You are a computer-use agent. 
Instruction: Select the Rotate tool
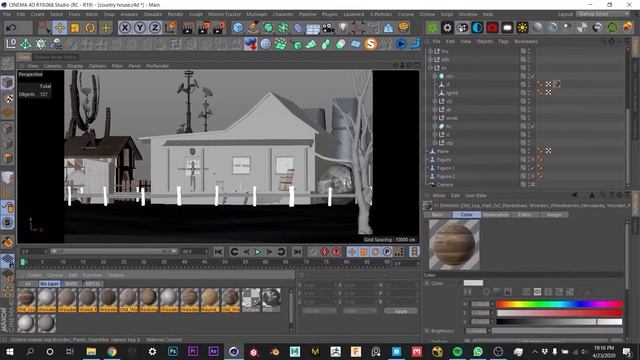[90, 28]
